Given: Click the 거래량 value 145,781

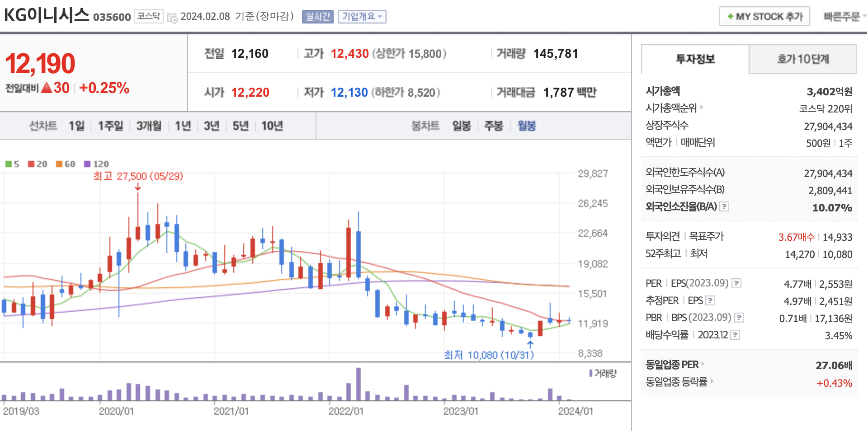Looking at the screenshot, I should [x=556, y=54].
